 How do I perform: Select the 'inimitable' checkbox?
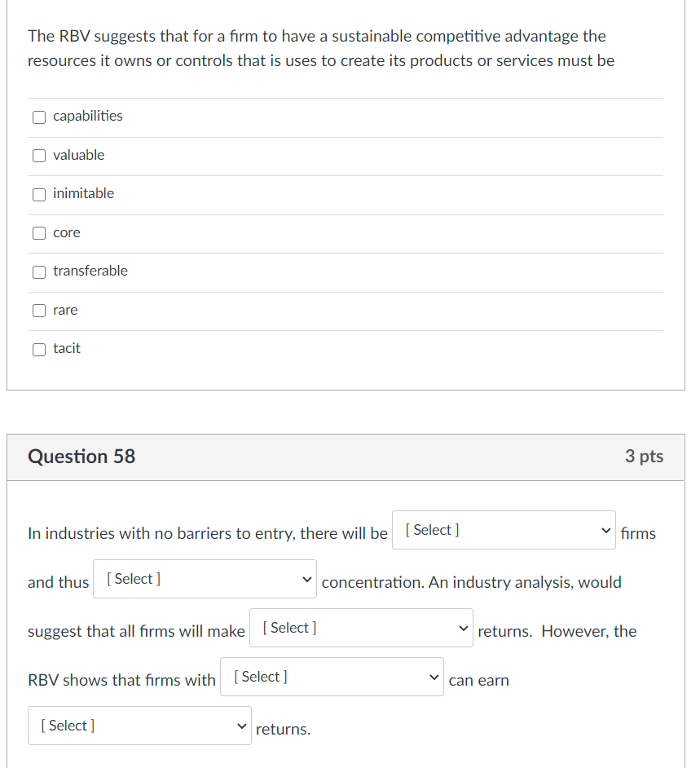tap(39, 194)
